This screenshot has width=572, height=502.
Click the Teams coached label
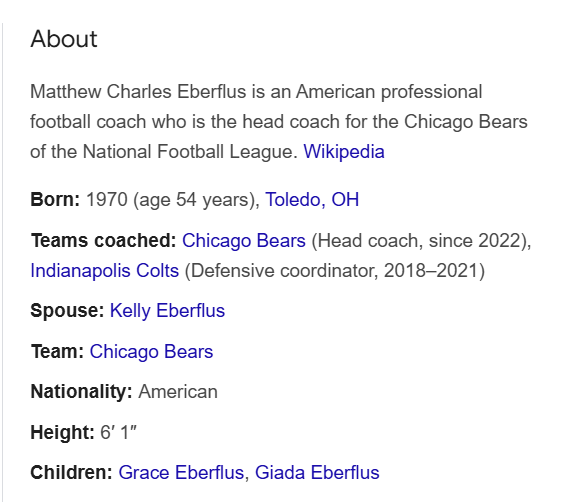click(x=104, y=241)
